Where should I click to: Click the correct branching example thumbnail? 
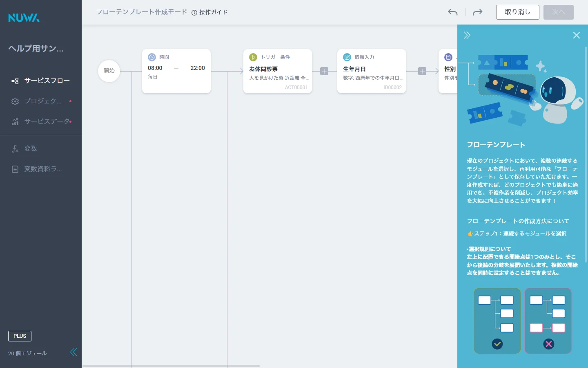click(497, 321)
